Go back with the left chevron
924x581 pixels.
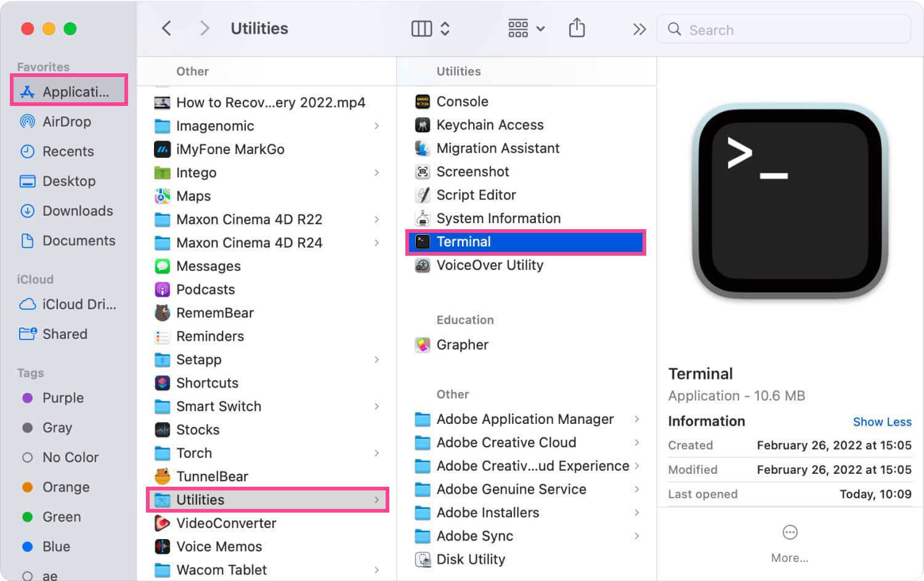pos(166,28)
